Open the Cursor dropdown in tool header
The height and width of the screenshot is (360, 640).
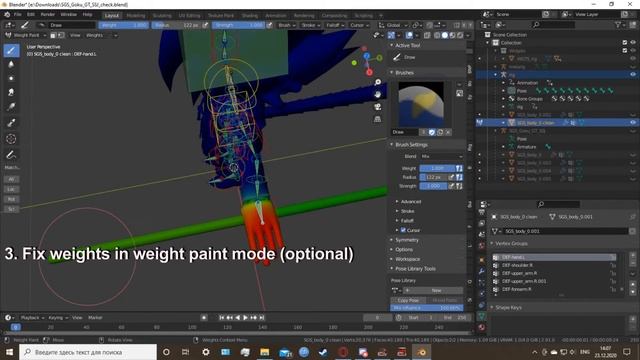point(359,25)
